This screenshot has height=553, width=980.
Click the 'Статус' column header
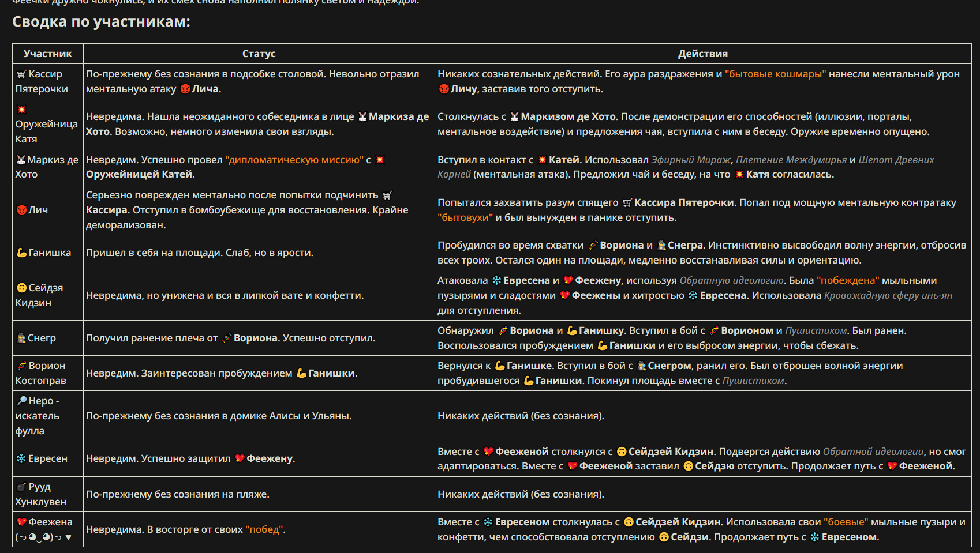[x=259, y=54]
